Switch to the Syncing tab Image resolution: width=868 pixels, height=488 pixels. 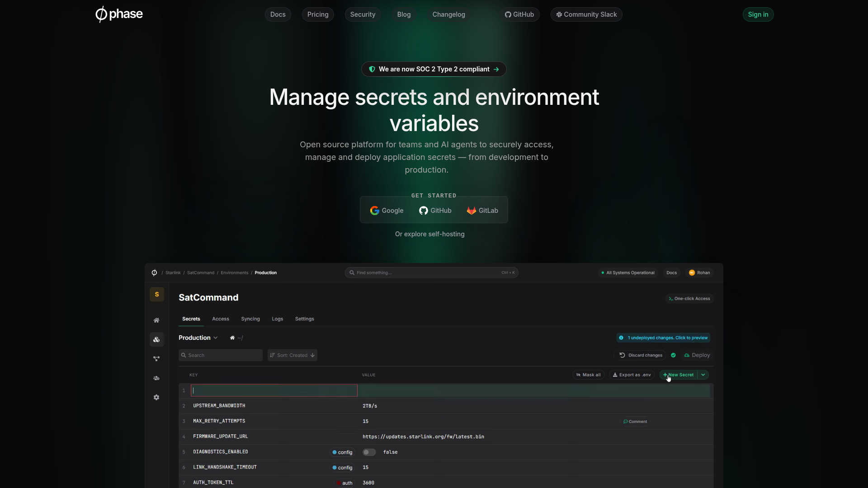250,319
